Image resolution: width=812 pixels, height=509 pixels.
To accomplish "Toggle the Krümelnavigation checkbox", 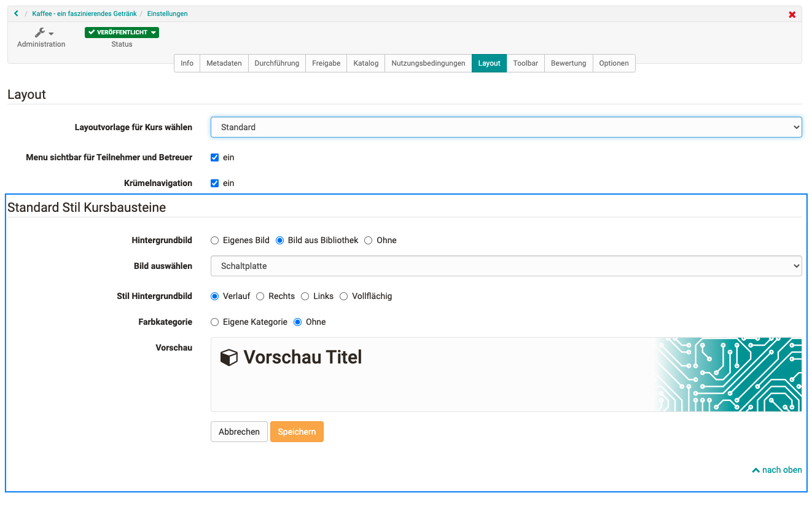I will [x=215, y=183].
